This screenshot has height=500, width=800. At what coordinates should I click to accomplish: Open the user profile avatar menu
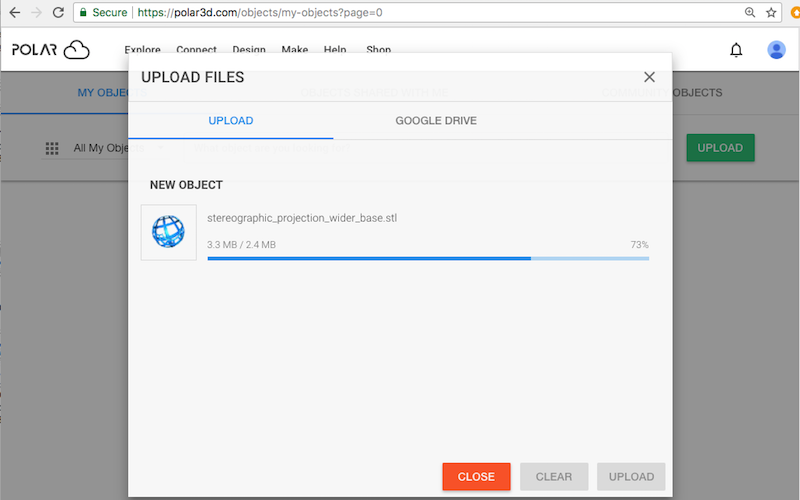[x=776, y=50]
